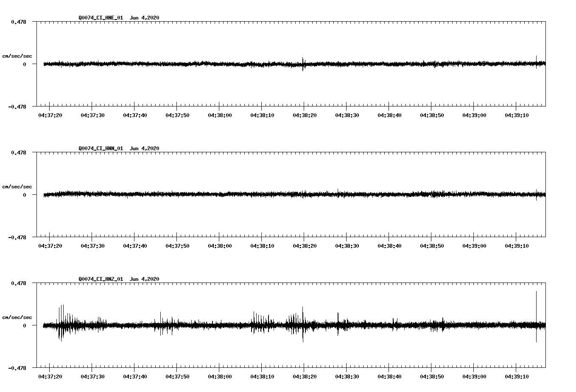Click cm/sec/sec unit label on HNE plot
576x392 pixels.
[x=17, y=56]
